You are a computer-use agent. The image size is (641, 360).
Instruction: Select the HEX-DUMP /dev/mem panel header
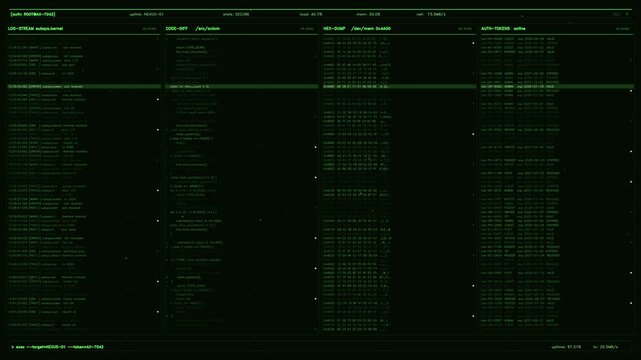357,29
